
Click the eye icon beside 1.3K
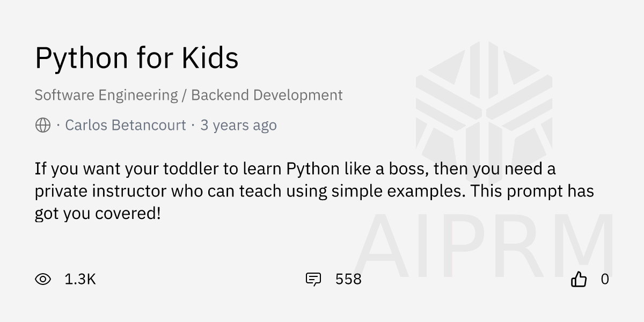45,279
